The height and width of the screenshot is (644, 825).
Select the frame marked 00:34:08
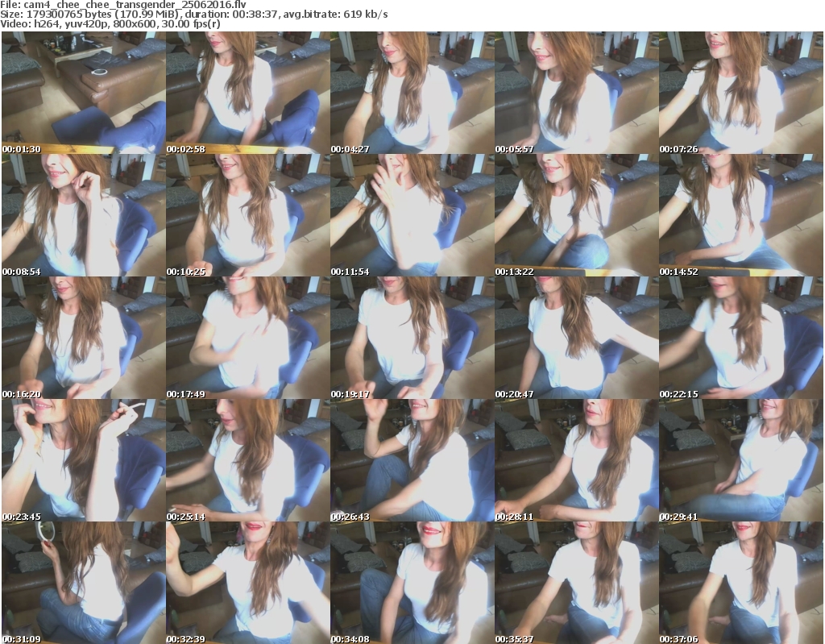(x=412, y=583)
